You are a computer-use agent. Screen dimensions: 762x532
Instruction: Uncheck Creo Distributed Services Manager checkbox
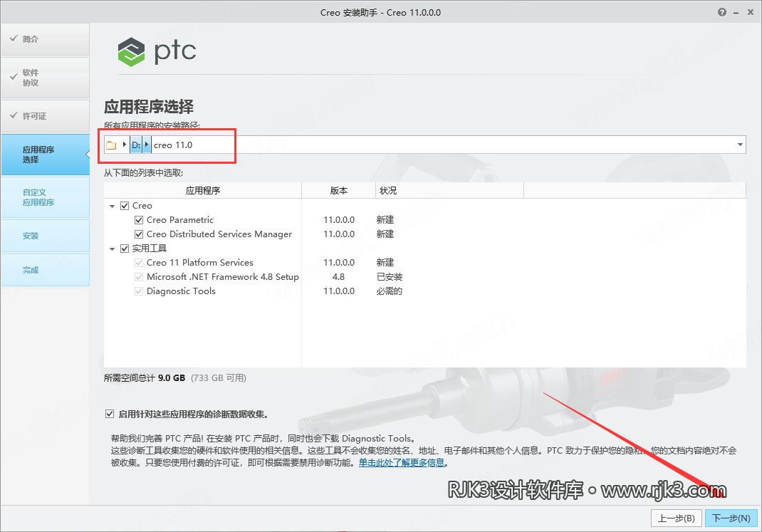138,234
